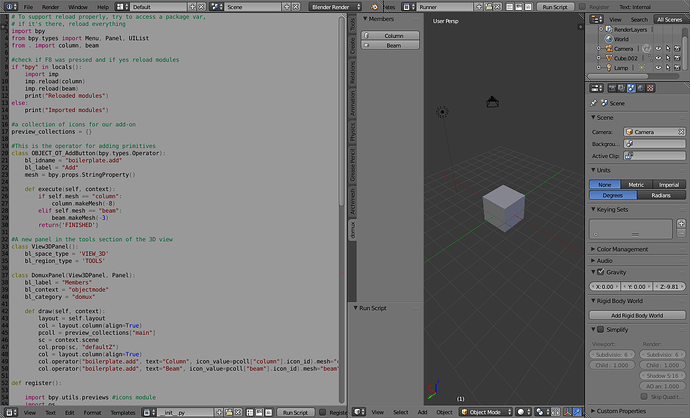Click the World globe icon in the outliner
The width and height of the screenshot is (690, 418).
pos(609,39)
